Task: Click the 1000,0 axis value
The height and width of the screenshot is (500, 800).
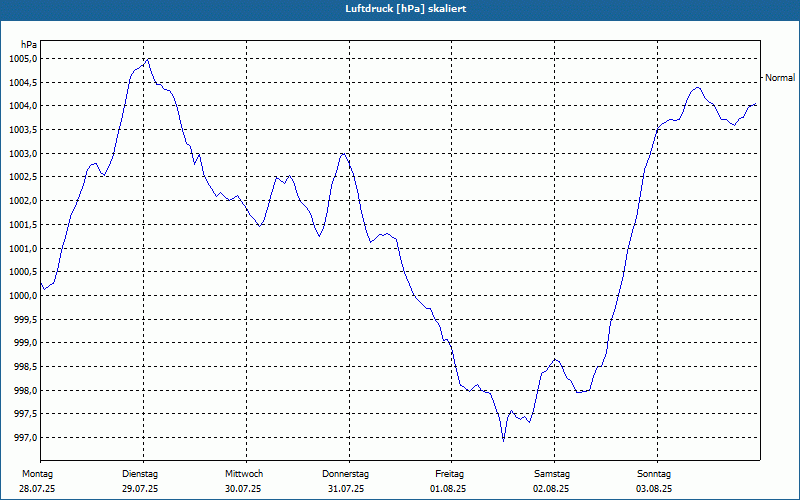Action: click(x=23, y=296)
